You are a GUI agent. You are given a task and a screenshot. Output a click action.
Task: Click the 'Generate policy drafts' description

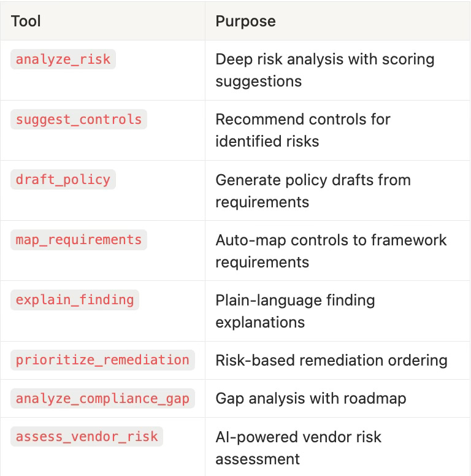[x=313, y=191]
